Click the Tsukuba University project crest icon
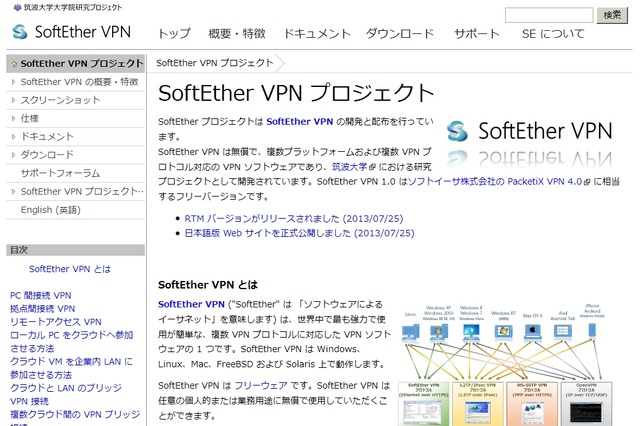Viewport: 640px width, 426px height. point(17,7)
